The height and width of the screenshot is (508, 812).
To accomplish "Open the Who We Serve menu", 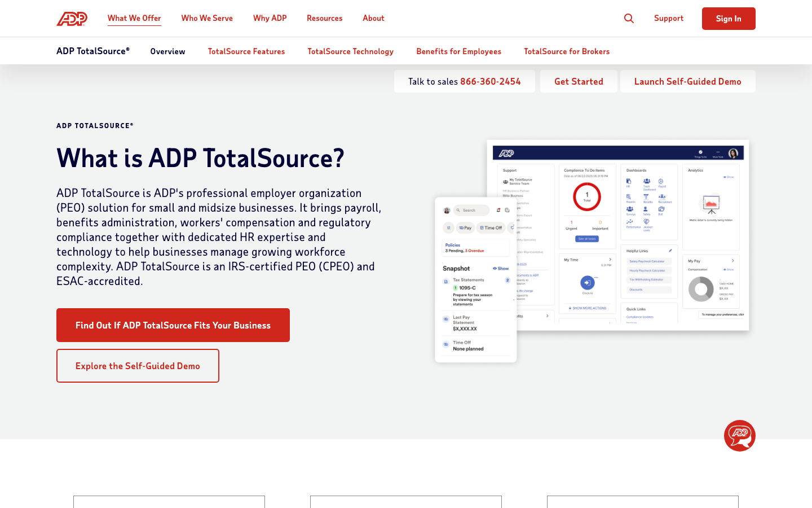I will [x=207, y=18].
